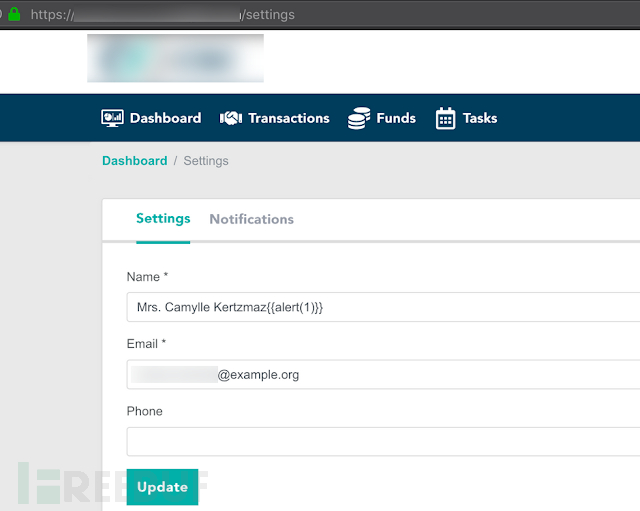The image size is (640, 511).
Task: Focus the Name input field
Action: (x=383, y=307)
